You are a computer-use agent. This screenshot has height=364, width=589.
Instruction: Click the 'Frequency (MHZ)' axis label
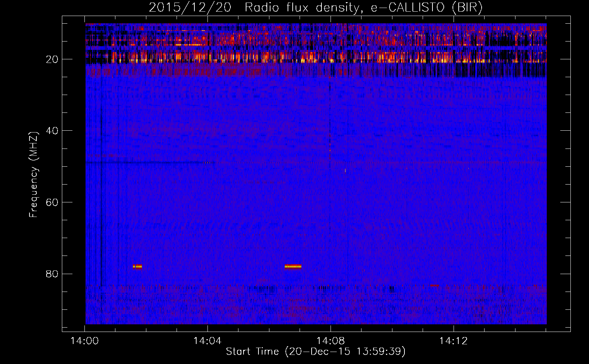(33, 175)
